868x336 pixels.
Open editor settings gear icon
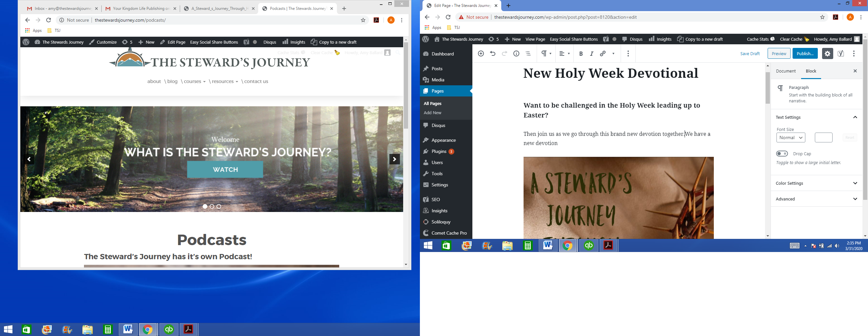coord(827,53)
